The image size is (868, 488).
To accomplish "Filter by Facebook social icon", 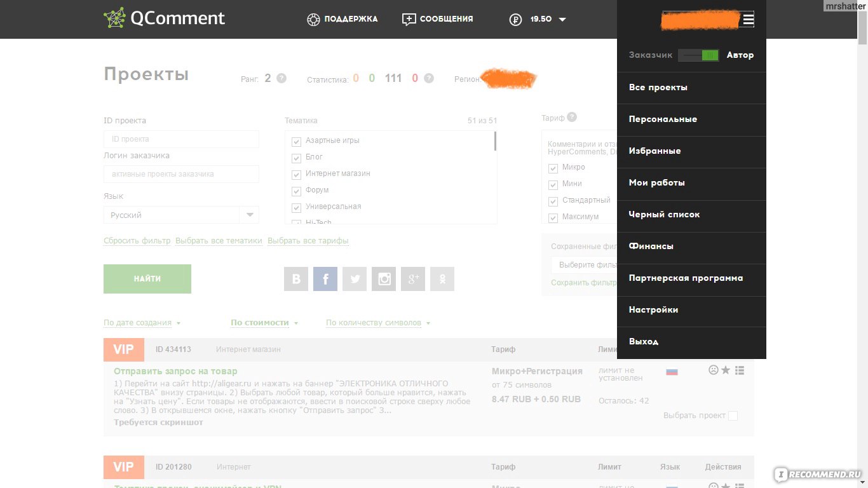I will pyautogui.click(x=325, y=279).
